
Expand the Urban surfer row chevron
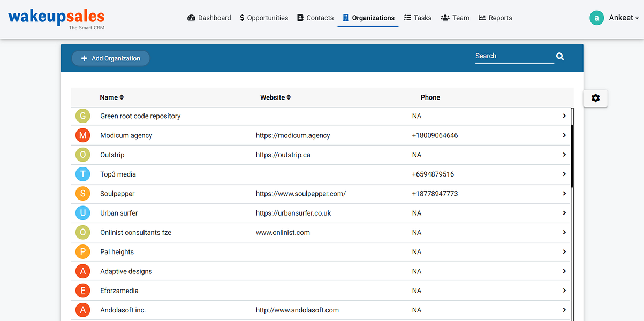point(564,213)
